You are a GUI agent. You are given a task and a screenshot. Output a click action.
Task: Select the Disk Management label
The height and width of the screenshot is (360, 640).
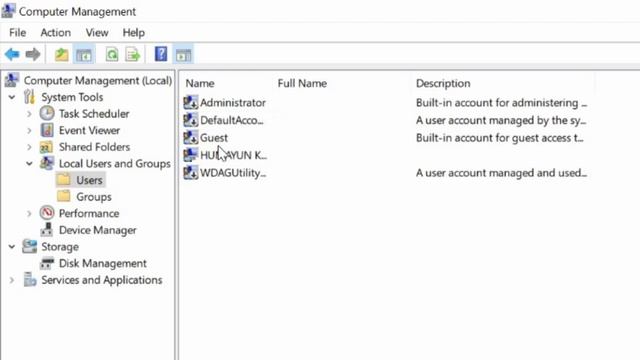click(102, 263)
